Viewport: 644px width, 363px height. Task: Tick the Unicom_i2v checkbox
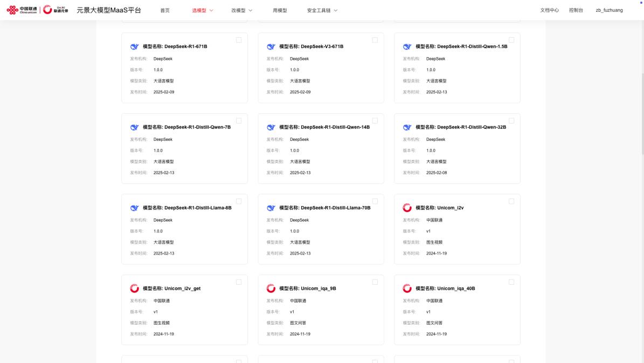point(511,201)
